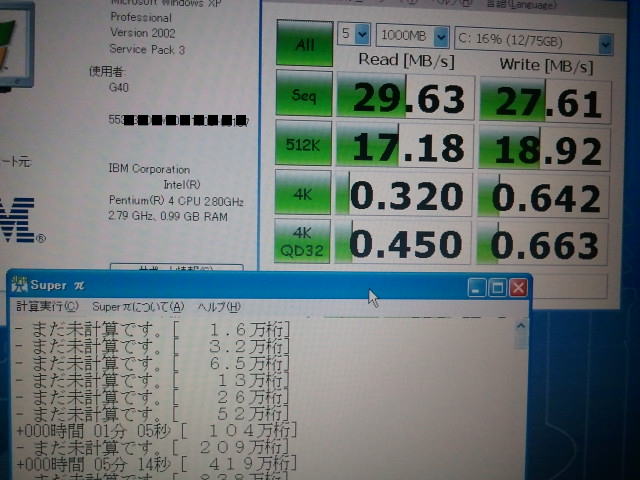Select the 512K write value 18.92
Image resolution: width=640 pixels, height=480 pixels.
point(544,149)
